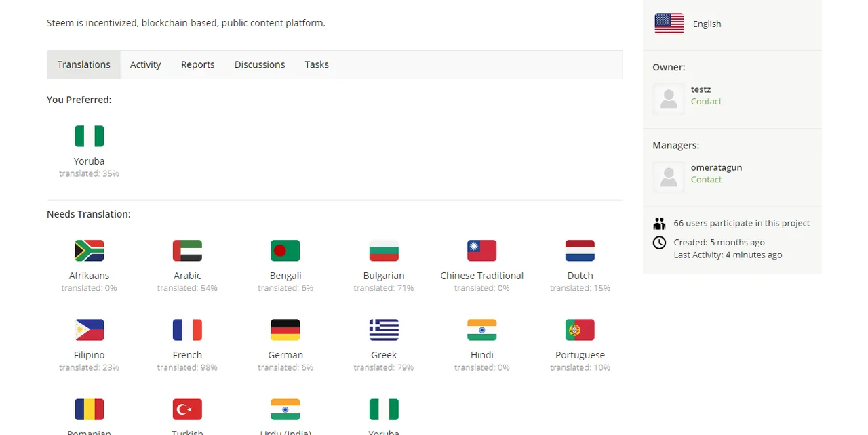Viewport: 868px width, 435px height.
Task: Select the Hindi flag icon
Action: 482,330
